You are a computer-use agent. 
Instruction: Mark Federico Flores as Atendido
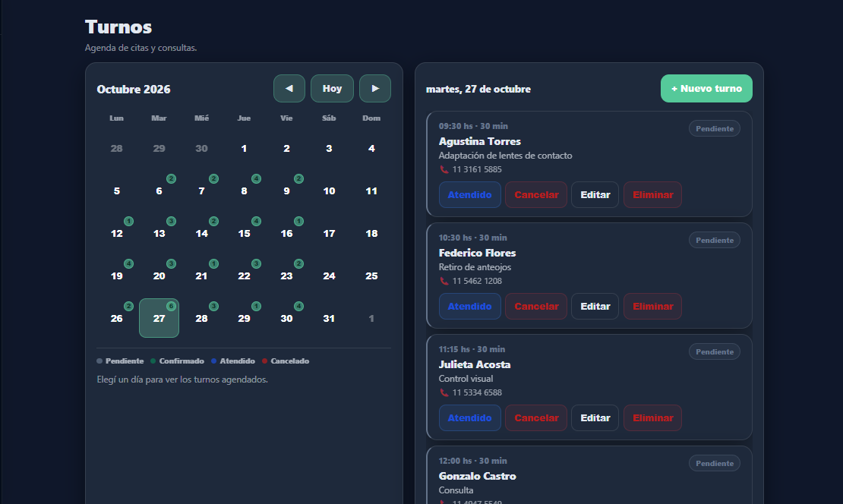470,306
